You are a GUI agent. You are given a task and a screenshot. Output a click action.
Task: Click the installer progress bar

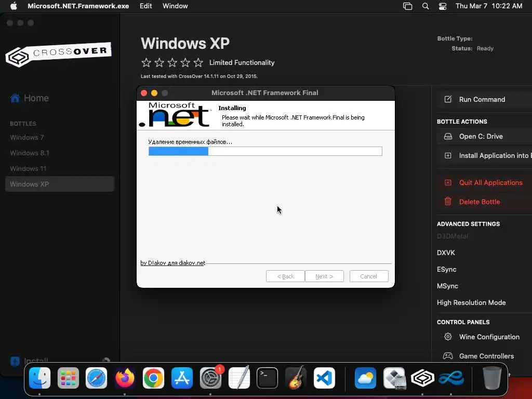[x=265, y=151]
